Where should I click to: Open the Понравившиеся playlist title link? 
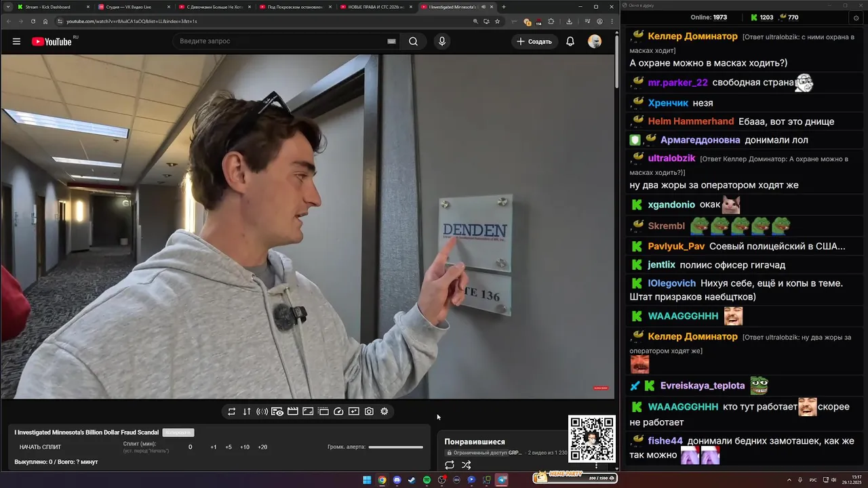[475, 441]
